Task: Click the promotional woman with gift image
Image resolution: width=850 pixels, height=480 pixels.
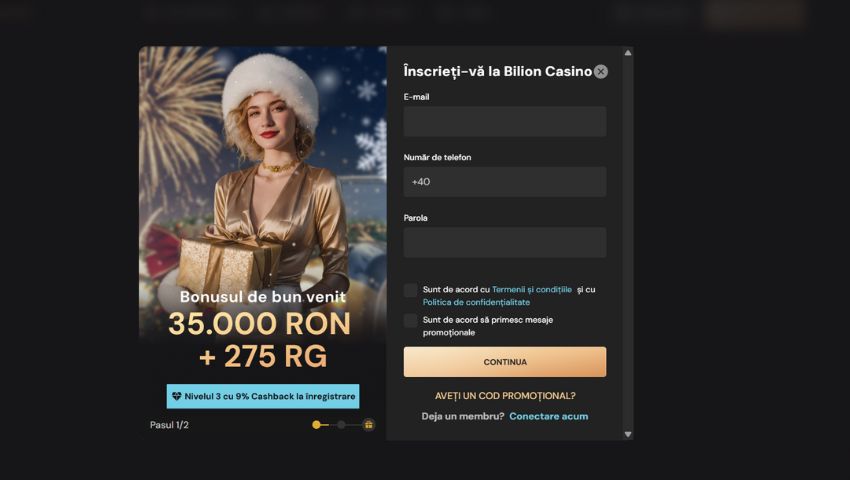Action: pos(263,184)
